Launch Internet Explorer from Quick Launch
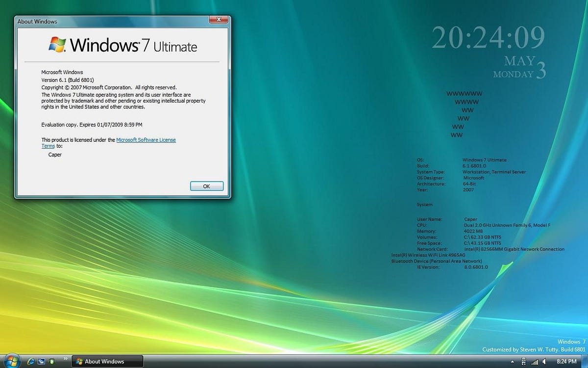Screen dimensions: 588x368 [x=31, y=361]
